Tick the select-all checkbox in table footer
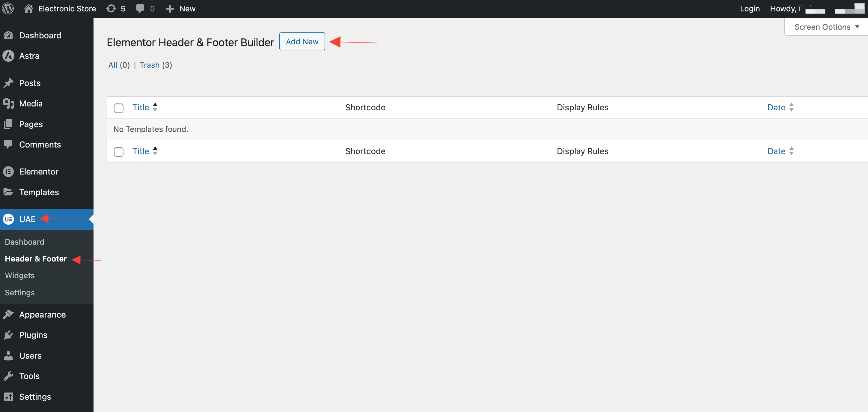This screenshot has width=868, height=412. 119,152
